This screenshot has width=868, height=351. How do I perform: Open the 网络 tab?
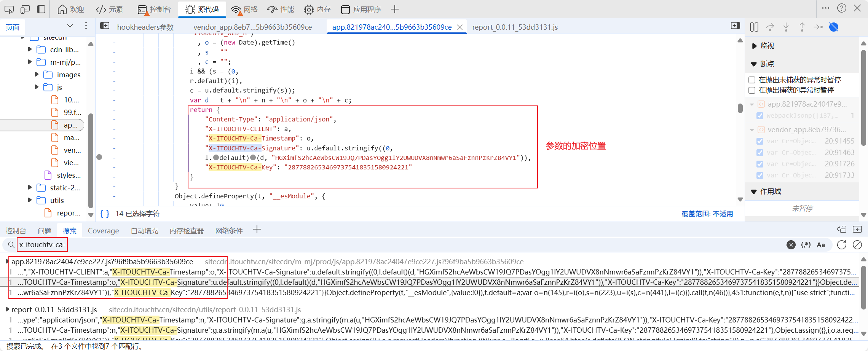pyautogui.click(x=244, y=9)
